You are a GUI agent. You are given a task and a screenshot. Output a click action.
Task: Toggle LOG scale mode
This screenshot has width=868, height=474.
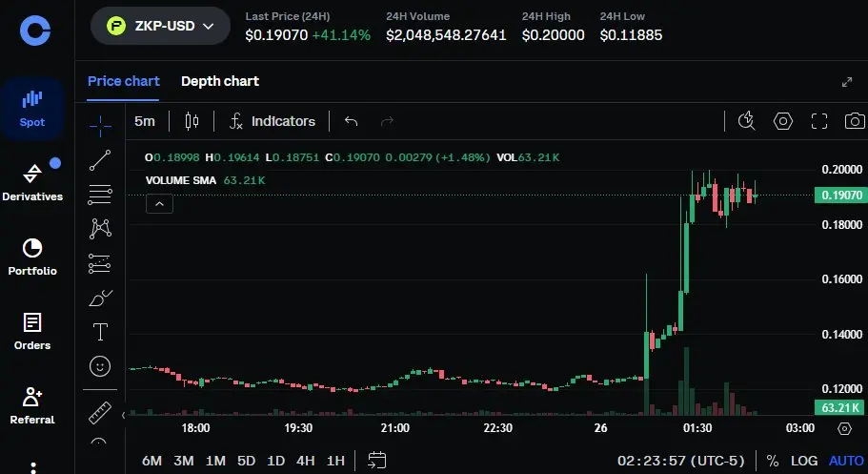click(x=804, y=461)
